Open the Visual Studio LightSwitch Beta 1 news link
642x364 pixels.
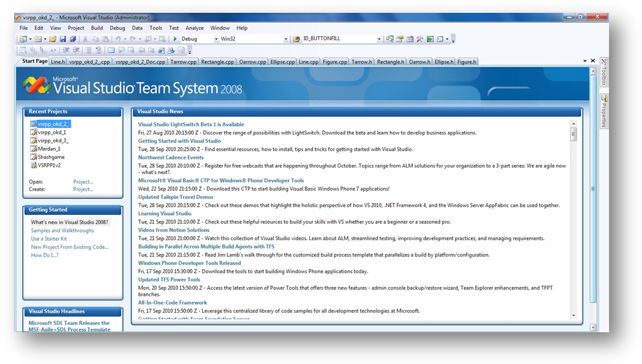pyautogui.click(x=191, y=125)
